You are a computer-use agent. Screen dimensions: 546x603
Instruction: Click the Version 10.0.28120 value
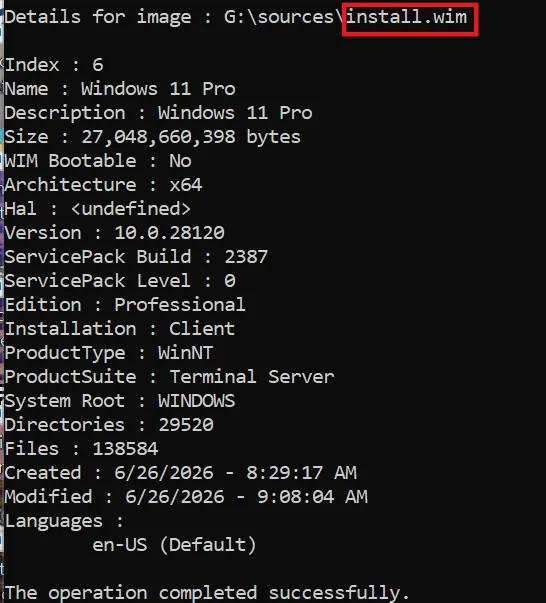pyautogui.click(x=170, y=233)
